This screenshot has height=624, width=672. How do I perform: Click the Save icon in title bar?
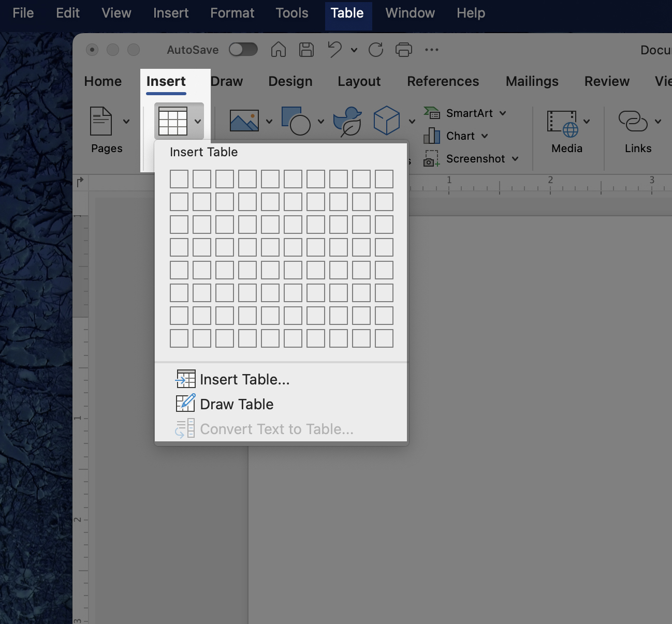pyautogui.click(x=306, y=50)
